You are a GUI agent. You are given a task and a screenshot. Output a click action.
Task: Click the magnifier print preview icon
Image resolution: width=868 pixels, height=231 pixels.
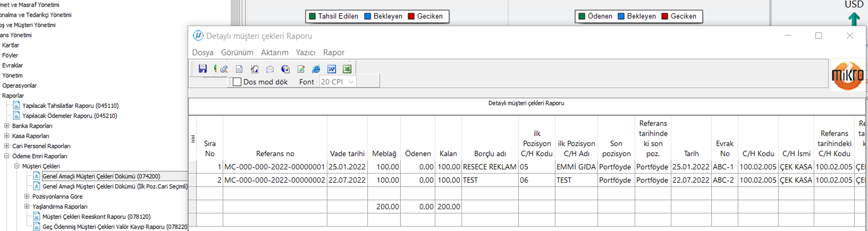coord(224,69)
